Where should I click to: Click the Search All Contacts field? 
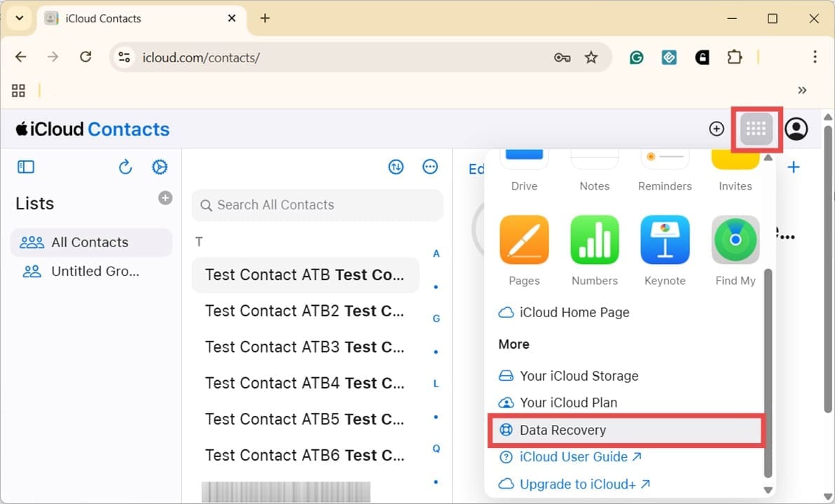(317, 205)
